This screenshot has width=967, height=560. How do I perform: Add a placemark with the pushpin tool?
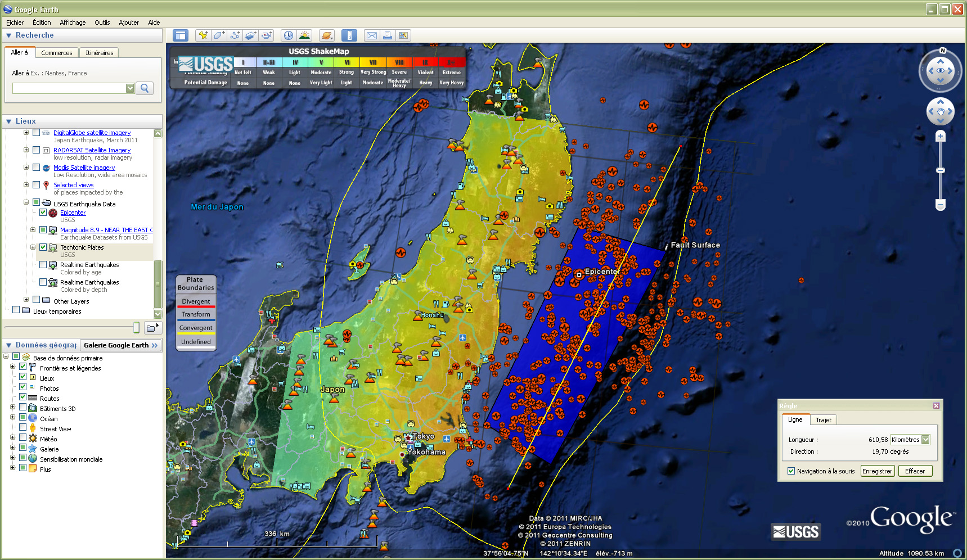click(x=203, y=35)
